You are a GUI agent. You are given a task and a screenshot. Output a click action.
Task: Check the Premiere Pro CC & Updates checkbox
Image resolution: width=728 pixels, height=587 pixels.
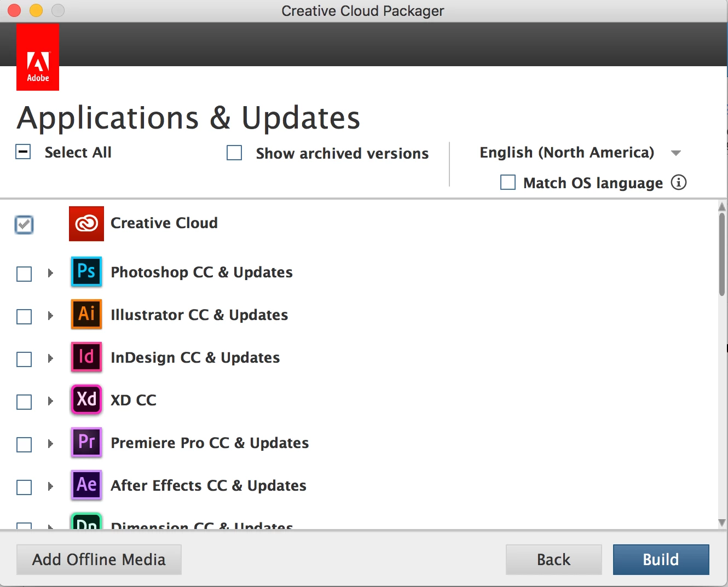(x=24, y=444)
